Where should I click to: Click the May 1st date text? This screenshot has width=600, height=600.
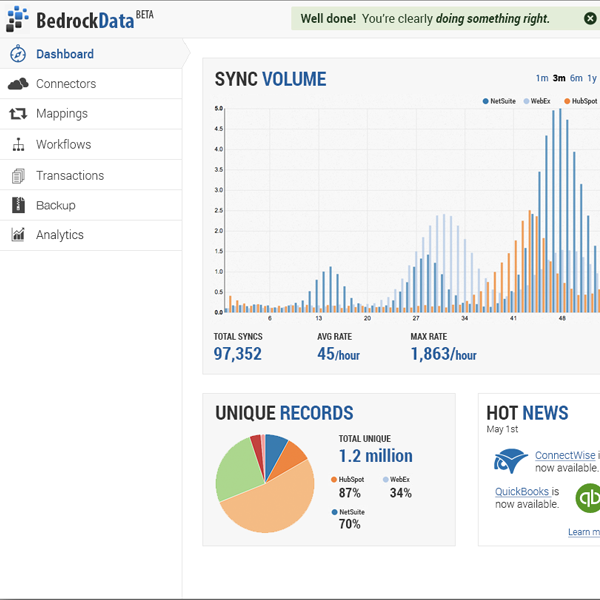502,429
